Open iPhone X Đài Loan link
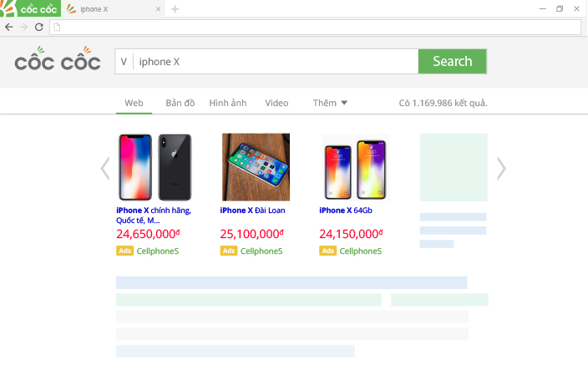This screenshot has height=380, width=588. point(252,210)
